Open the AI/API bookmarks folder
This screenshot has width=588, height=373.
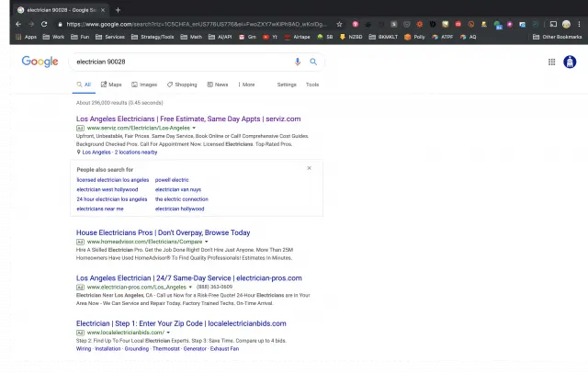220,37
